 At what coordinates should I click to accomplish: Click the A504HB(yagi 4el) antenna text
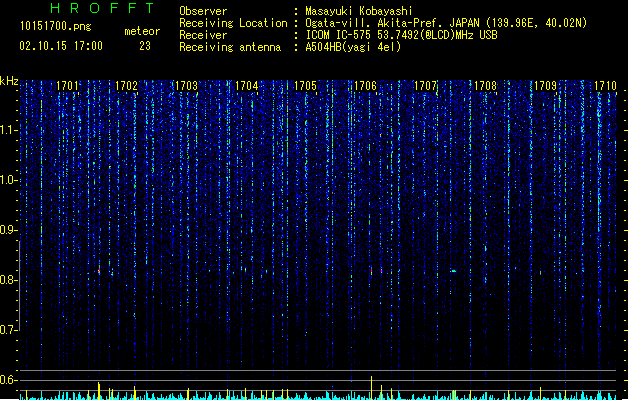coord(353,47)
